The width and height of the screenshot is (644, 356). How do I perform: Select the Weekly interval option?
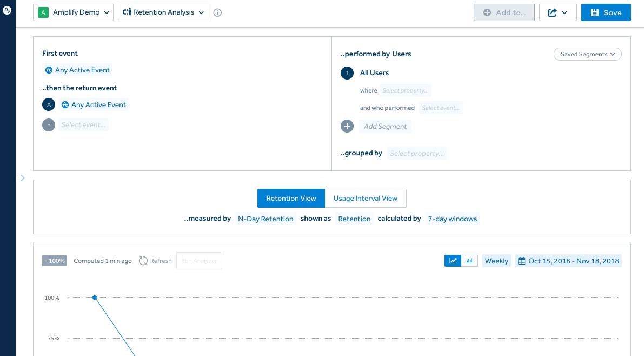(496, 261)
